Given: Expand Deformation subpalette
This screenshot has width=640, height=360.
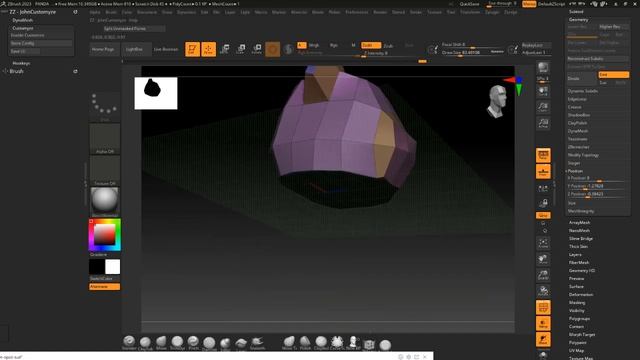Looking at the screenshot, I should tap(581, 294).
